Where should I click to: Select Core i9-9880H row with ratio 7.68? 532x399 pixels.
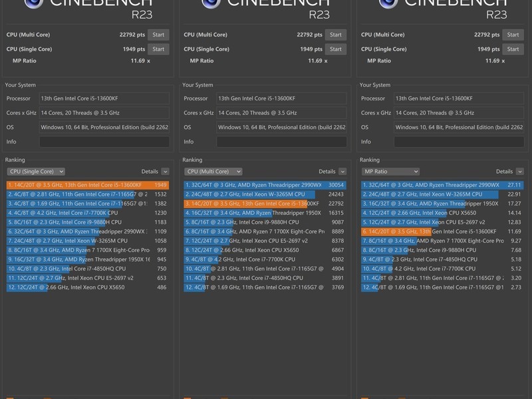442,250
